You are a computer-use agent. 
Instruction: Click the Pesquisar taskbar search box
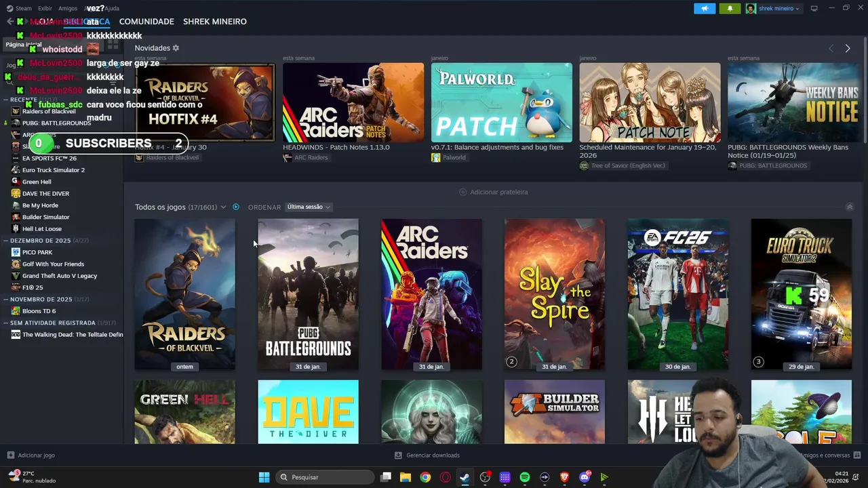325,477
